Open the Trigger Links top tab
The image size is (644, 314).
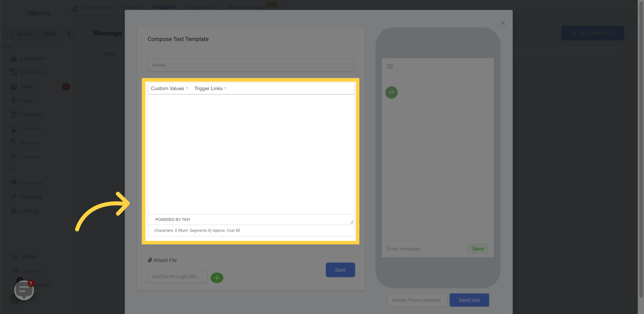[201, 7]
